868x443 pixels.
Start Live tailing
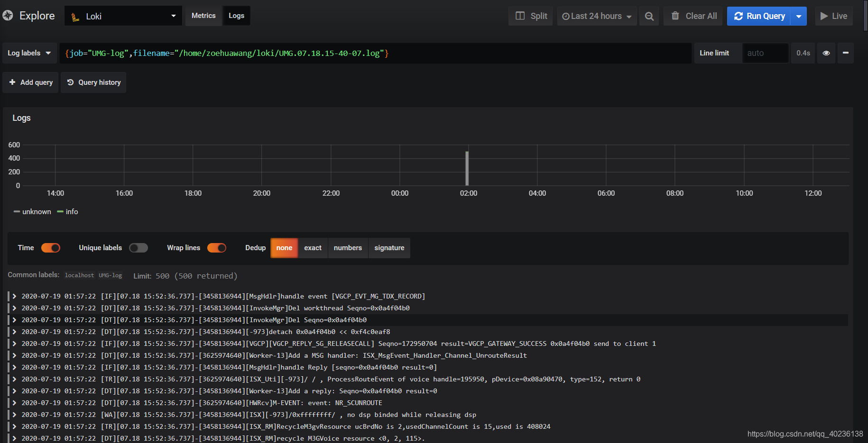point(834,16)
